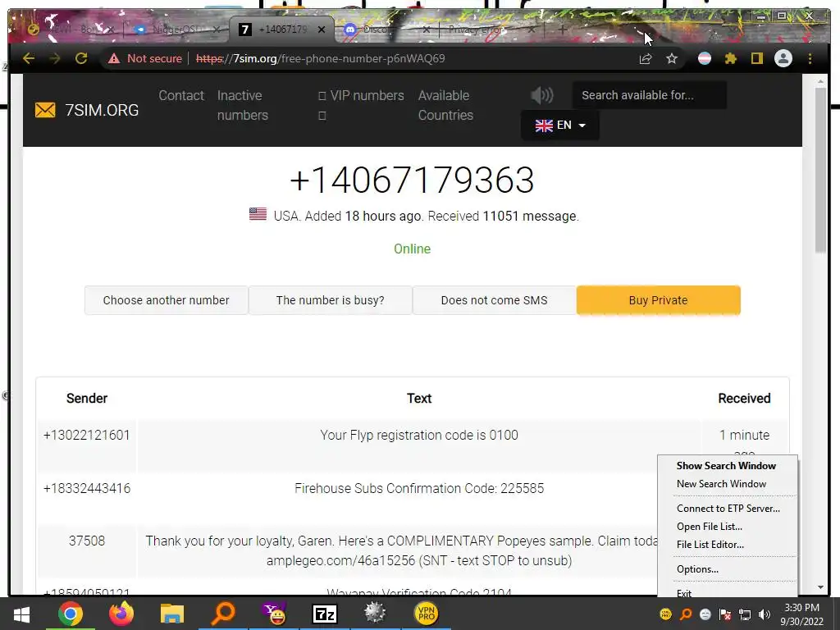Click the Firehouse Subs Confirmation Code message

[419, 489]
